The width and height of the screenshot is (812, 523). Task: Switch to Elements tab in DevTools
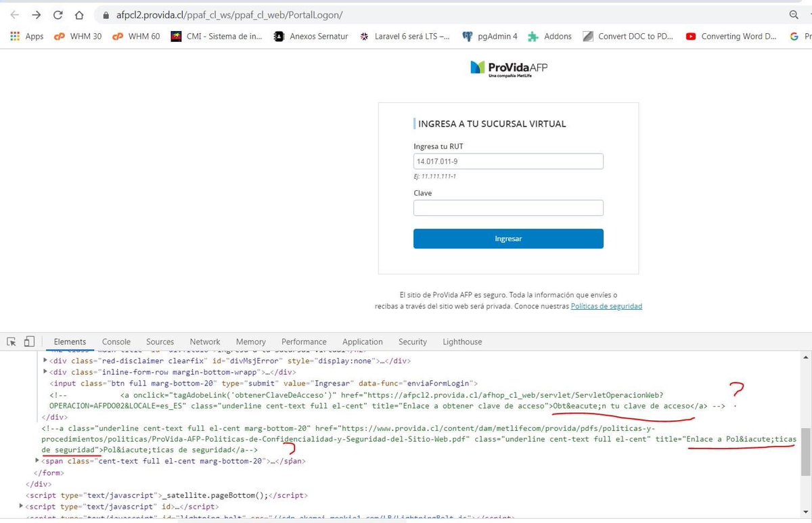click(70, 342)
